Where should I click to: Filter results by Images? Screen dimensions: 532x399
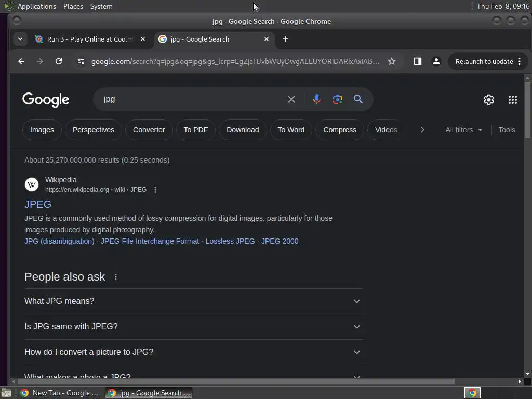pos(42,130)
